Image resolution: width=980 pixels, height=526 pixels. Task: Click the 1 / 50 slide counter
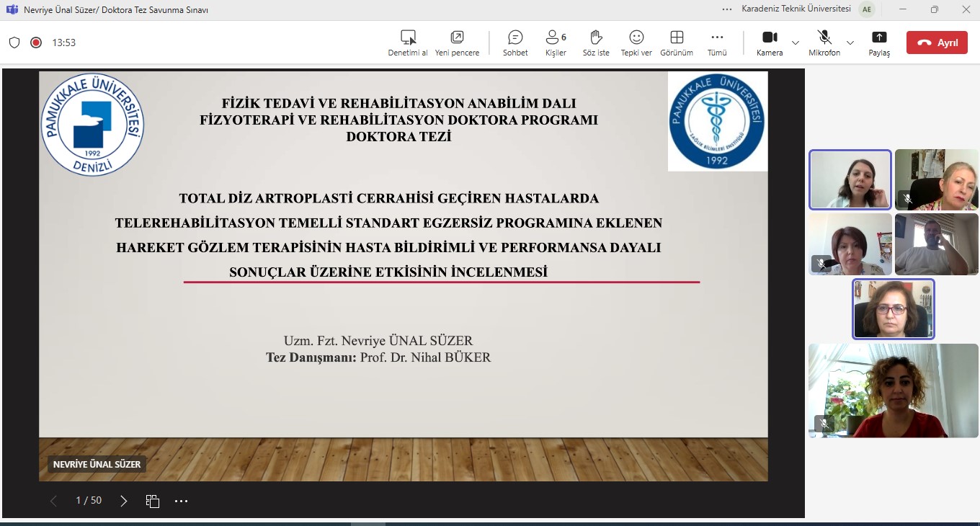(x=89, y=500)
